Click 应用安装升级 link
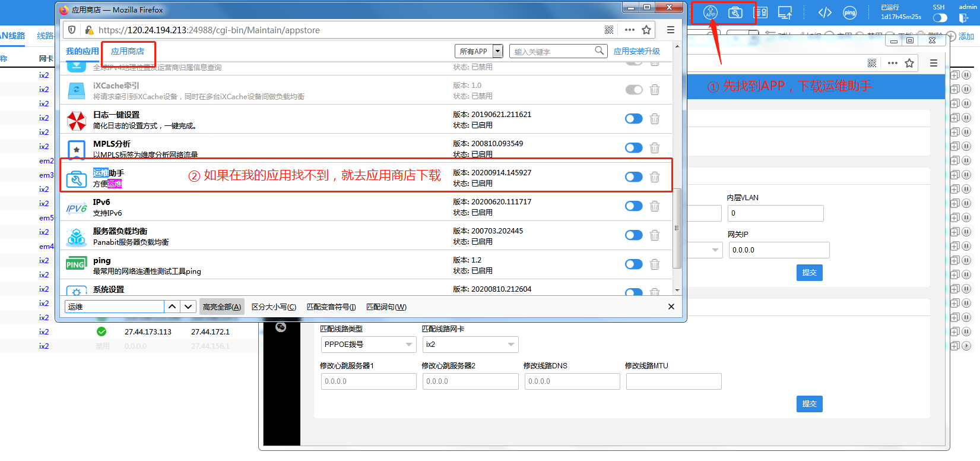This screenshot has height=461, width=980. [636, 52]
